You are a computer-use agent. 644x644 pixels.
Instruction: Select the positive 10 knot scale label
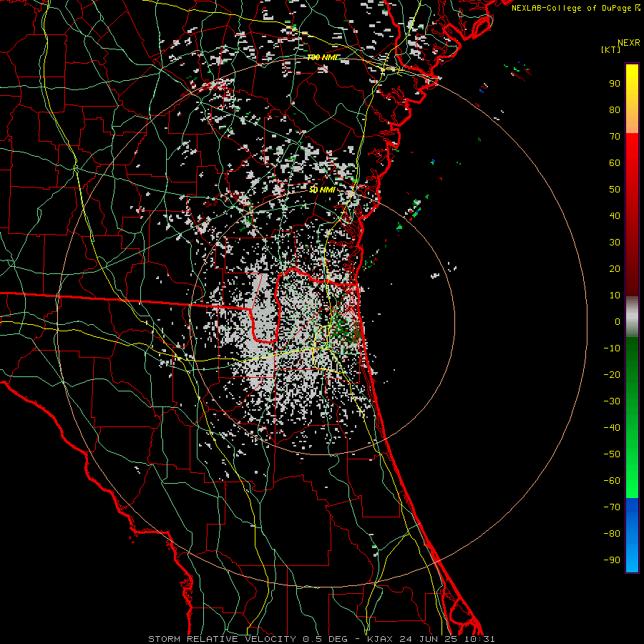615,296
